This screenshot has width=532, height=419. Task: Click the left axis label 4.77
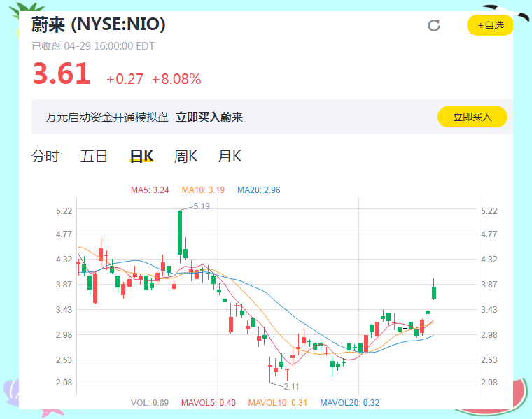tap(64, 234)
